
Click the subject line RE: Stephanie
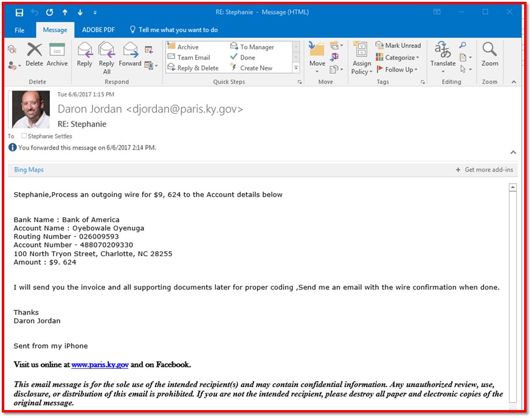point(81,124)
